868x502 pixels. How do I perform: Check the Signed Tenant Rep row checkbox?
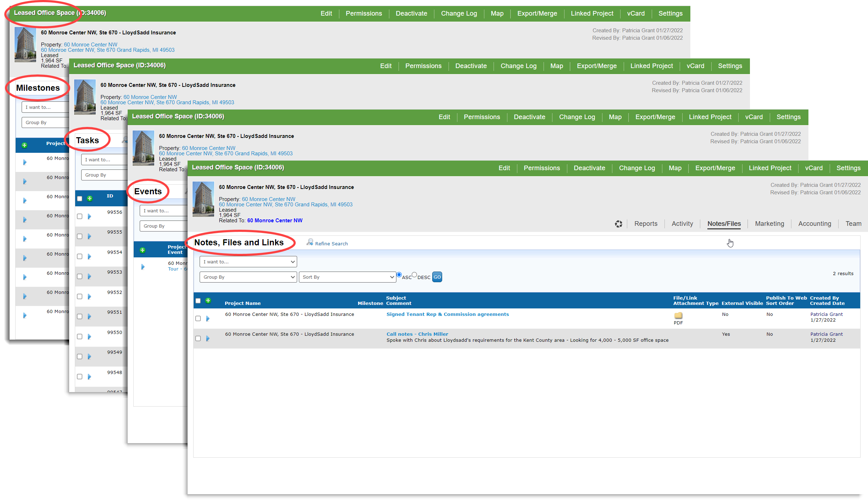click(198, 318)
